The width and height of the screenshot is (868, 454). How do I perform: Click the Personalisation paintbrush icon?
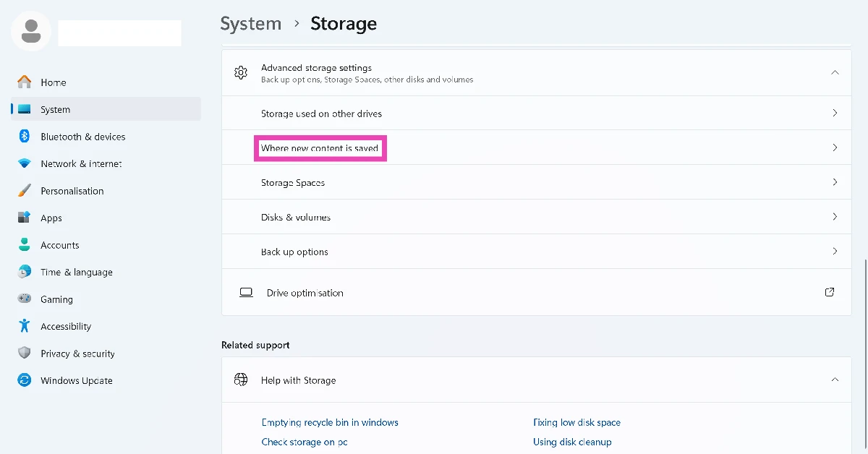click(25, 191)
